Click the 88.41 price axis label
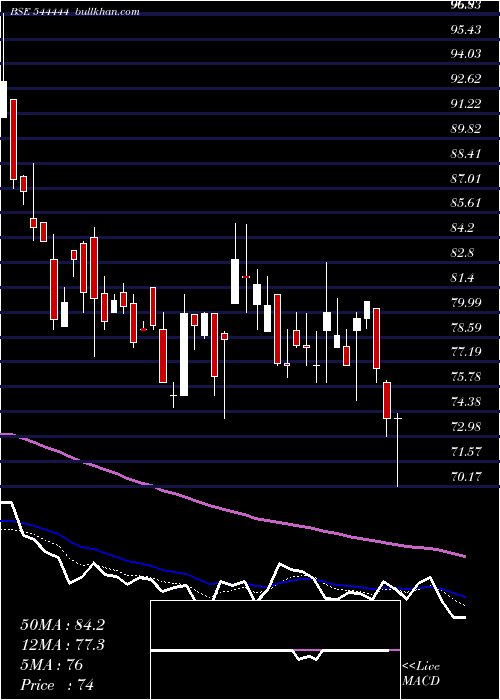This screenshot has width=500, height=700. pos(467,154)
